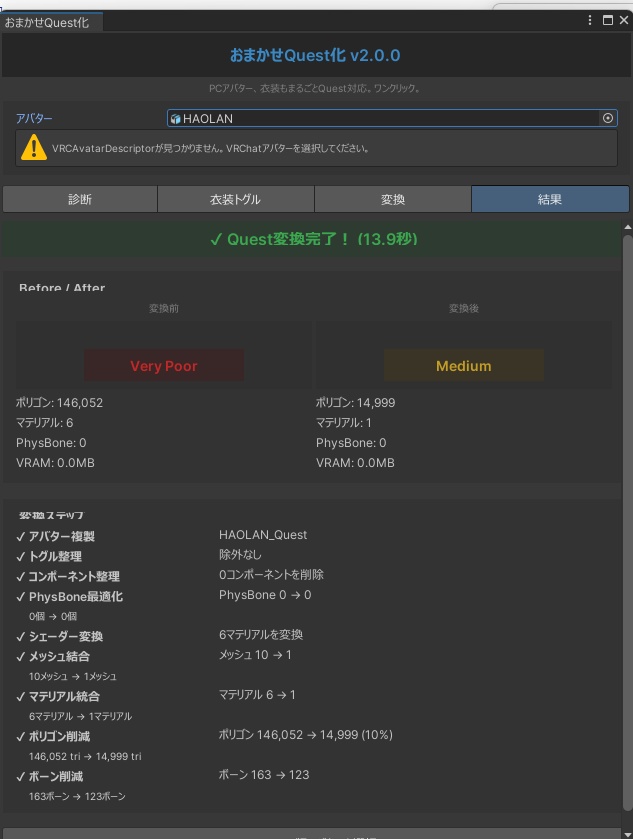Viewport: 633px width, 839px height.
Task: Select the おまかせQuest化 window tab
Action: pyautogui.click(x=51, y=22)
